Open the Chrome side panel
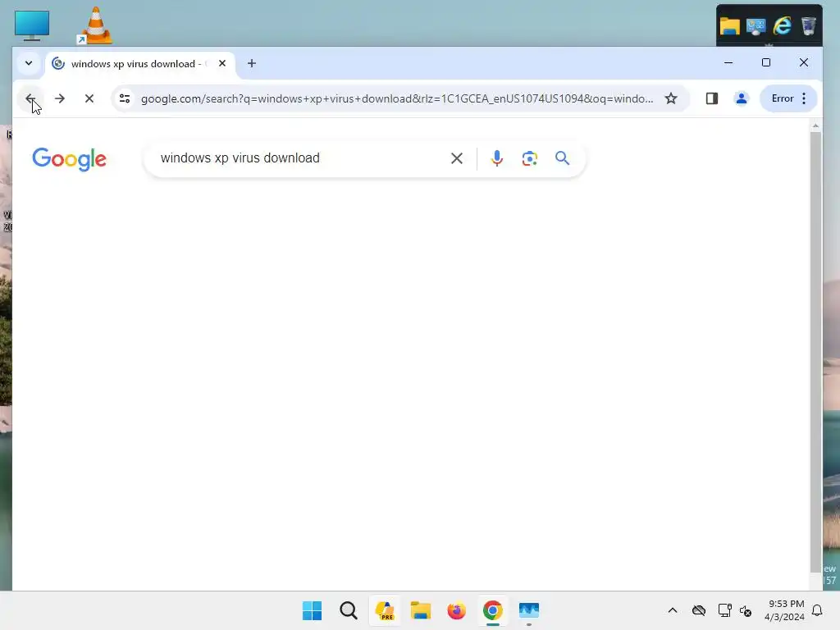The height and width of the screenshot is (630, 840). coord(711,98)
